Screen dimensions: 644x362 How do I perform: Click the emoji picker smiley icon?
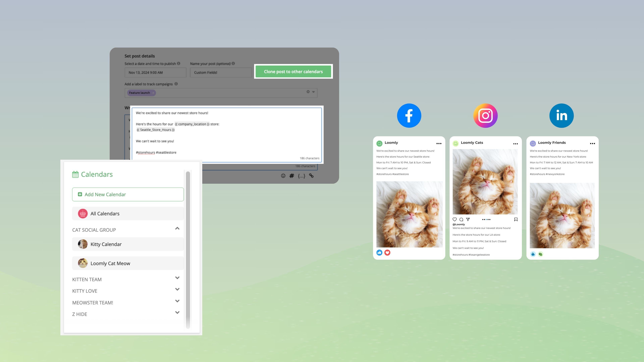[x=283, y=176]
